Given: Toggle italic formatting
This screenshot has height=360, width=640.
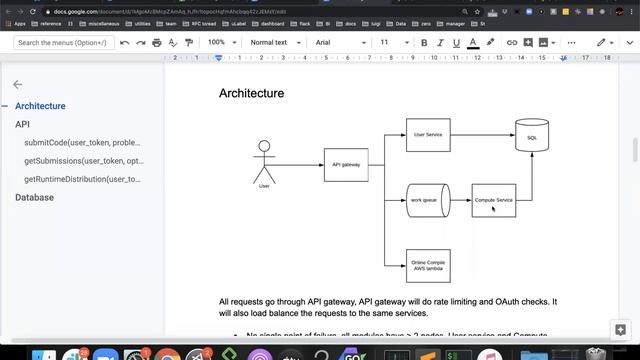Looking at the screenshot, I should [440, 43].
